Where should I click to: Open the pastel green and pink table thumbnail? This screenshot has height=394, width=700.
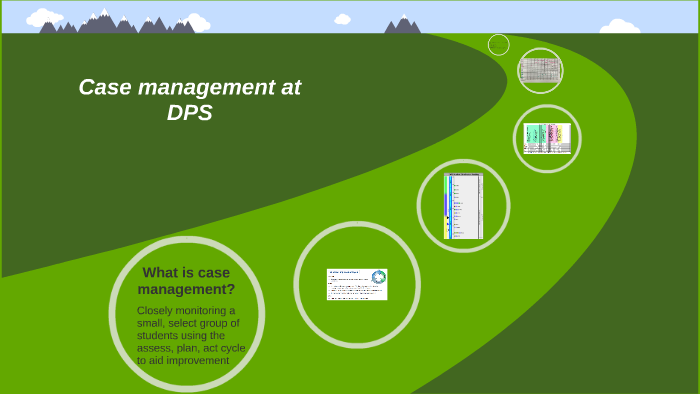pos(547,139)
